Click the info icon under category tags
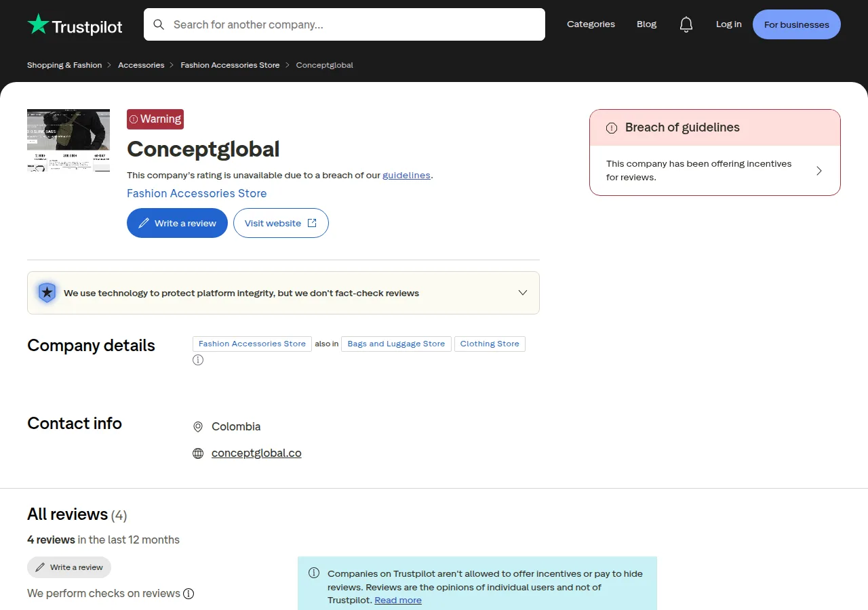 [x=198, y=360]
